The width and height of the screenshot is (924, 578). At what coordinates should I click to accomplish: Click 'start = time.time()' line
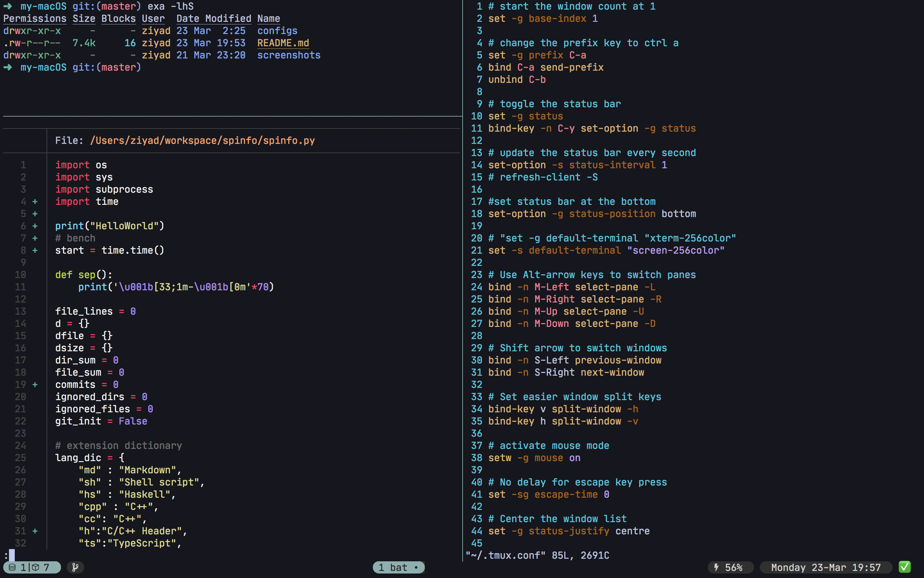(110, 250)
